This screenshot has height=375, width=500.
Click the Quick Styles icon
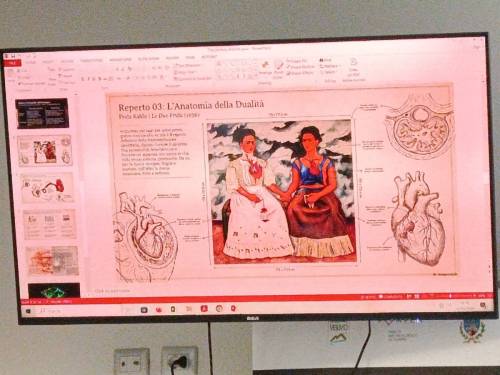pyautogui.click(x=278, y=69)
